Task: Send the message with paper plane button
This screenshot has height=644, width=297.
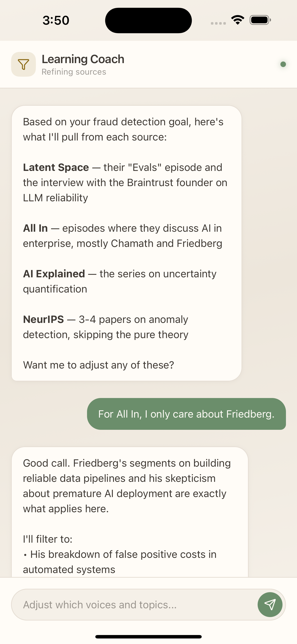Action: click(270, 605)
